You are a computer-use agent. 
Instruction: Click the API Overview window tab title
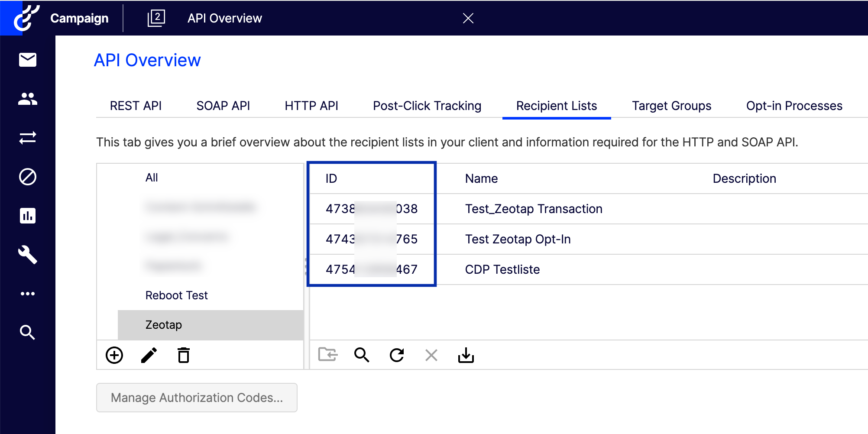coord(225,18)
